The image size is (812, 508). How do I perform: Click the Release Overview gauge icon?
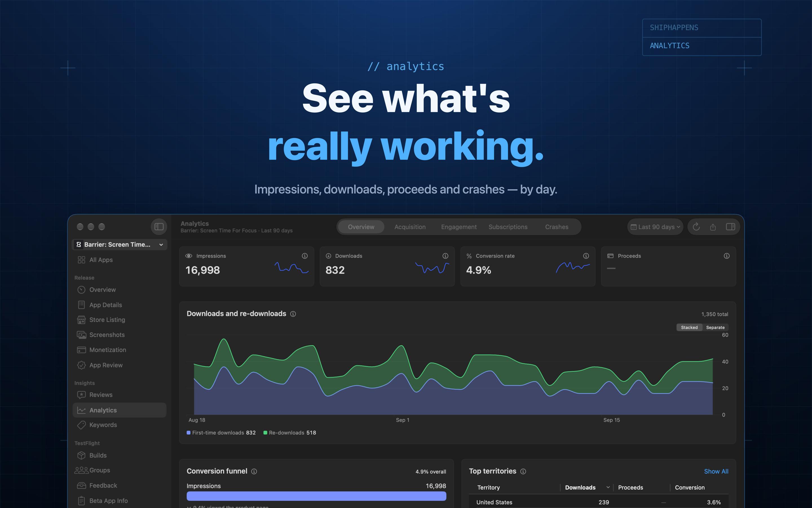click(81, 290)
